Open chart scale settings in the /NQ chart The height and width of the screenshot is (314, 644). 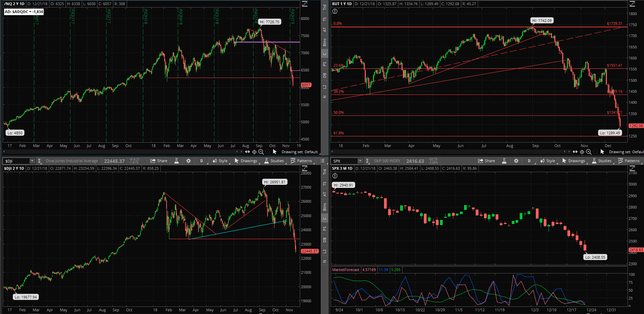click(x=305, y=4)
